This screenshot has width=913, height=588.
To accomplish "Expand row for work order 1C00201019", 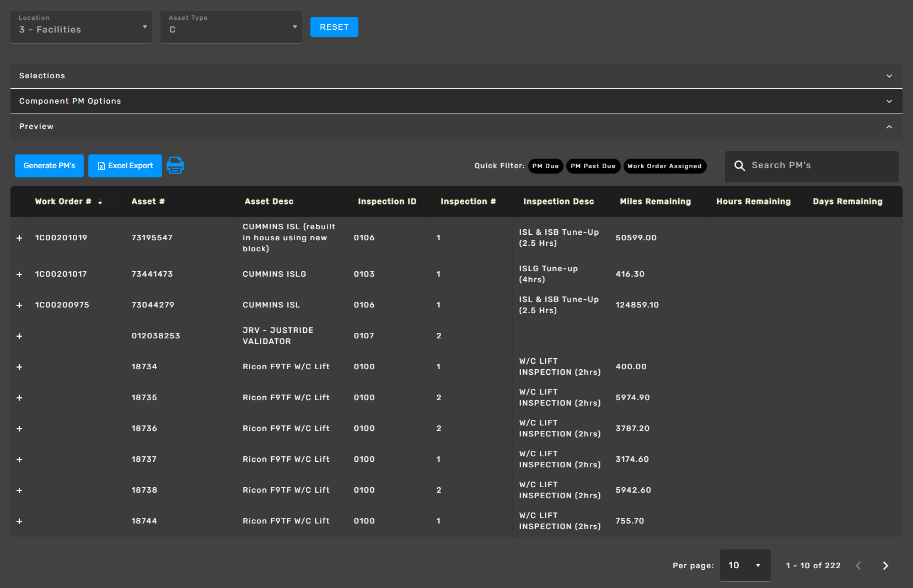I will (x=19, y=238).
